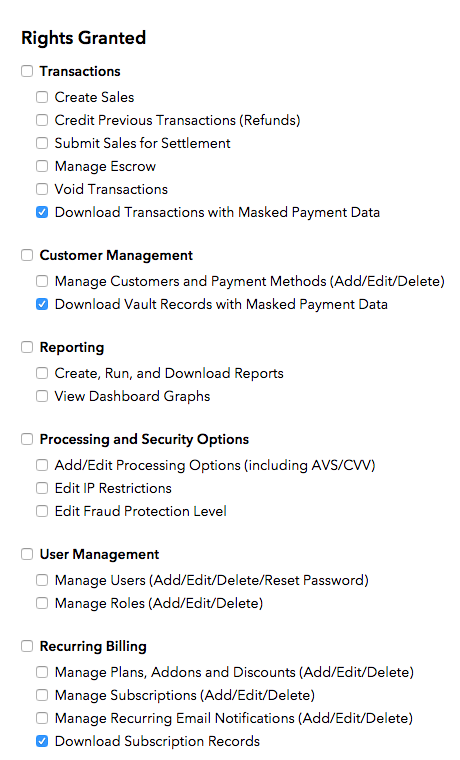The image size is (460, 760).
Task: Allow Void Transactions right
Action: click(x=42, y=189)
